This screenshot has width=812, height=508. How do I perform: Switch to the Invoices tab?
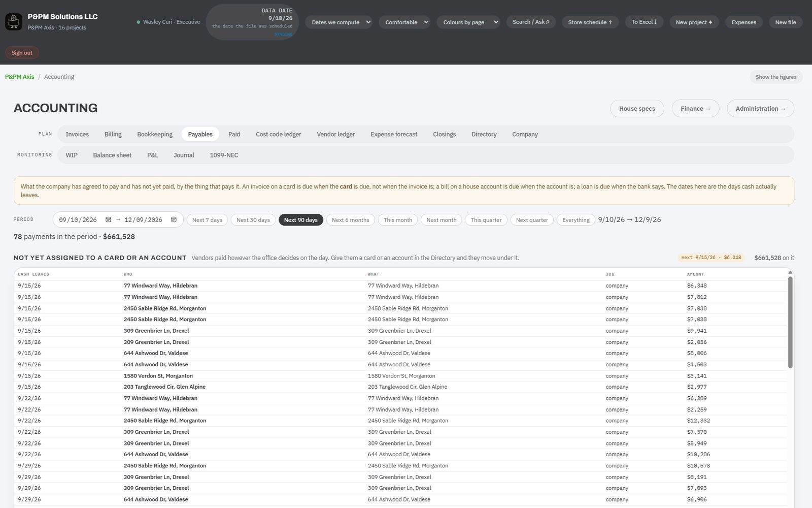77,134
